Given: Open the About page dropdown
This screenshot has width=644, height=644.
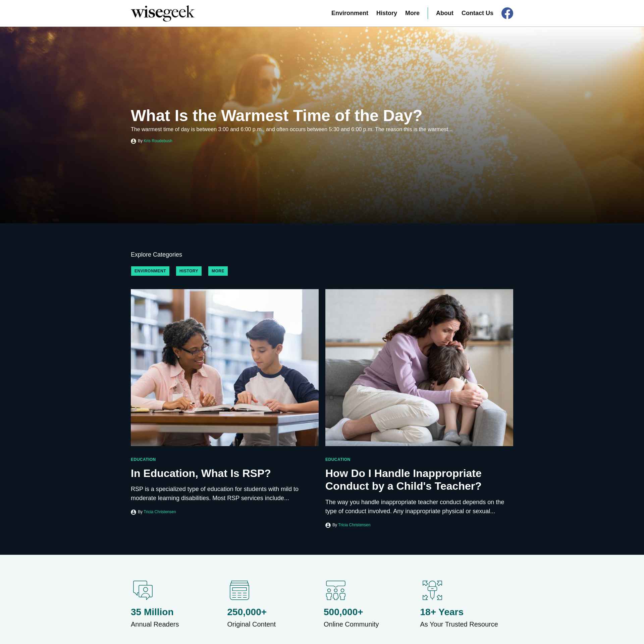Looking at the screenshot, I should tap(444, 13).
